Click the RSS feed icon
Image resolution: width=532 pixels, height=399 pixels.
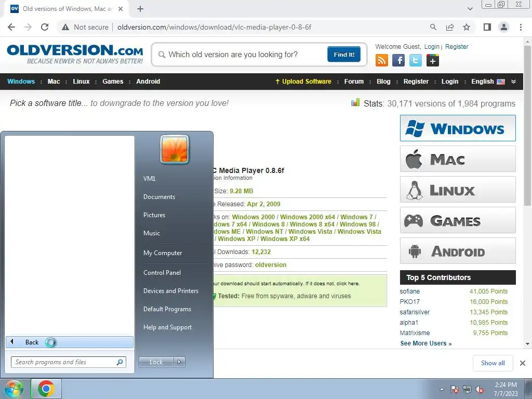tap(382, 60)
